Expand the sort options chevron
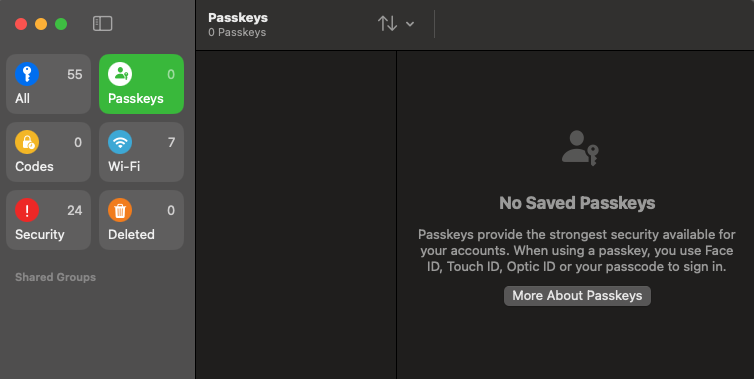 pos(410,24)
